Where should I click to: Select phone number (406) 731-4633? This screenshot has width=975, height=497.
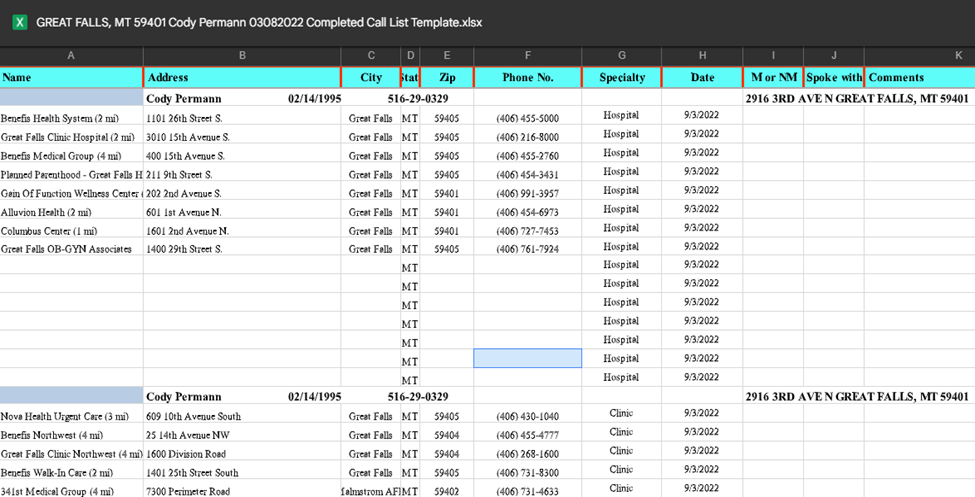[527, 490]
